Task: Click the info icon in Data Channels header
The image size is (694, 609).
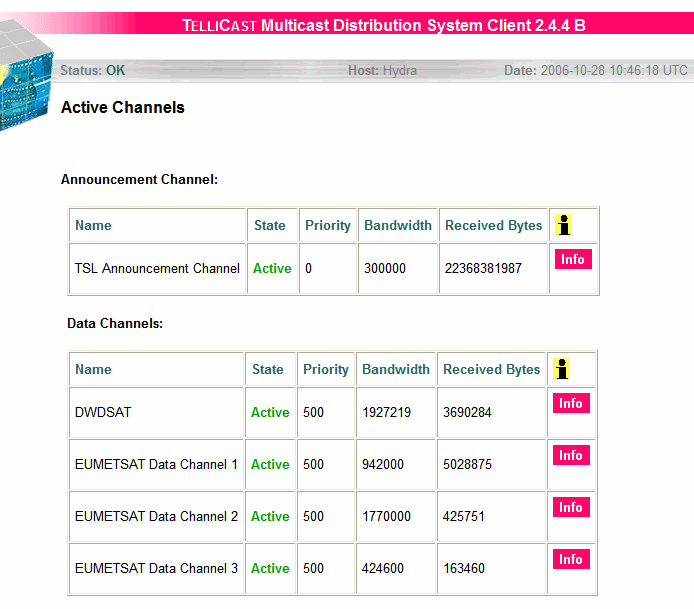Action: [x=562, y=369]
